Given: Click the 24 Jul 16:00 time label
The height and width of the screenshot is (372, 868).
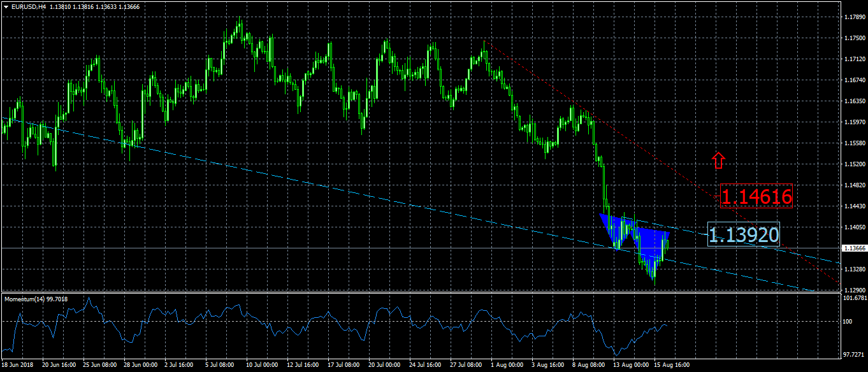Looking at the screenshot, I should tap(426, 366).
